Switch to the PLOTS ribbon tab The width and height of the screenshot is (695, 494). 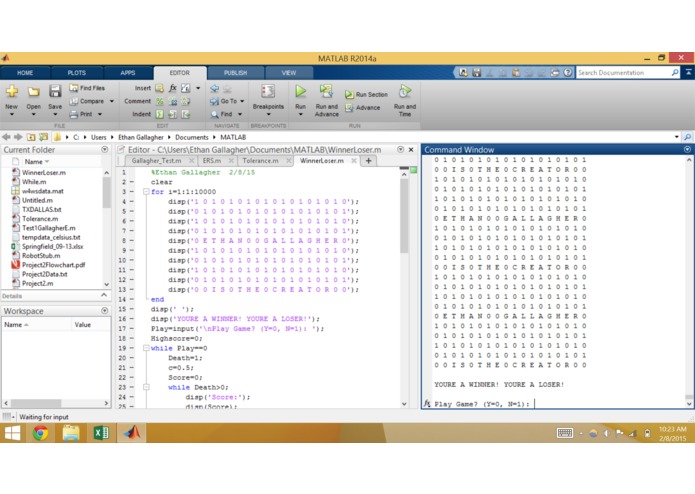coord(77,73)
